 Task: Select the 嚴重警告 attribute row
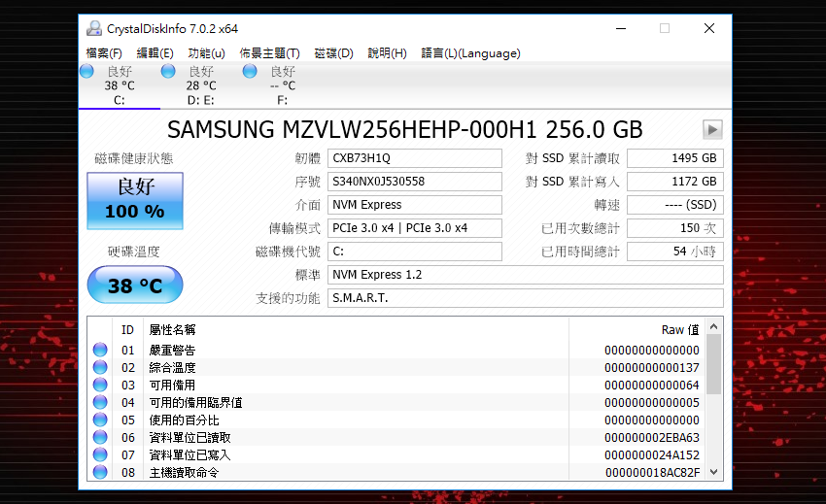click(396, 350)
